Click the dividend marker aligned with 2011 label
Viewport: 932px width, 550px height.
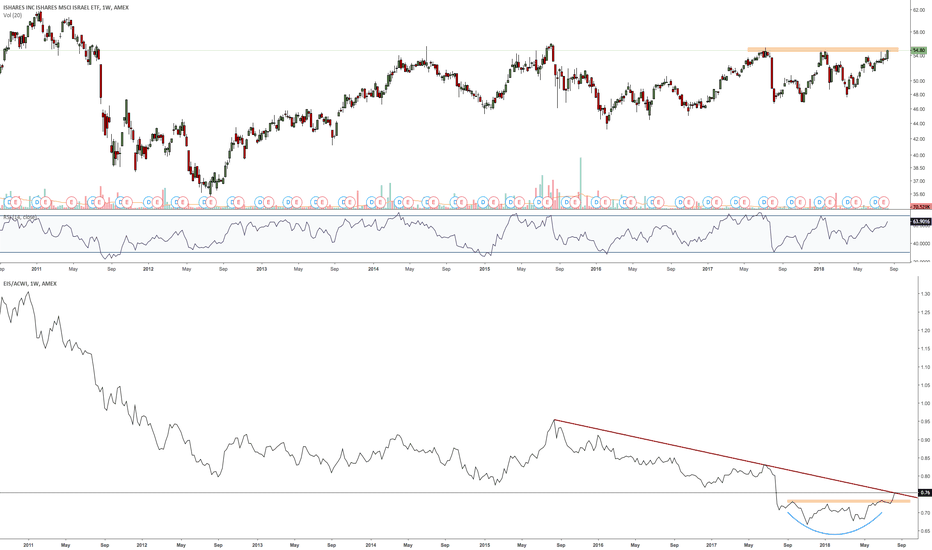click(37, 202)
